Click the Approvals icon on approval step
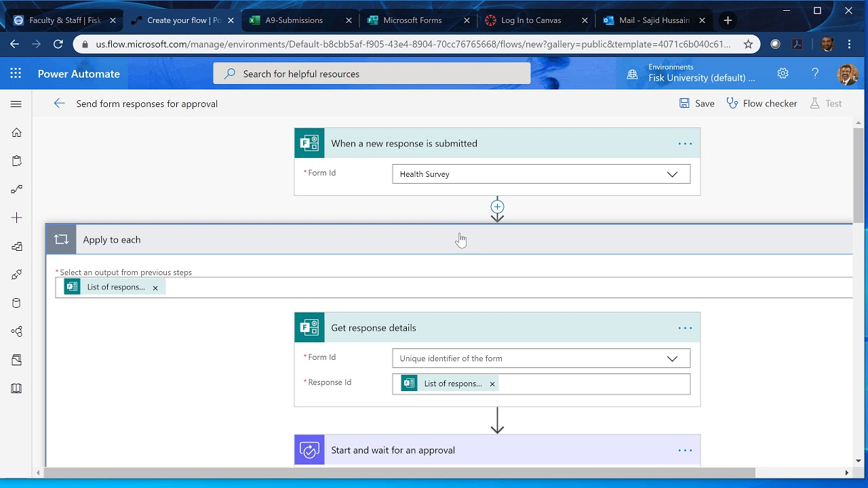The height and width of the screenshot is (488, 868). [x=309, y=450]
